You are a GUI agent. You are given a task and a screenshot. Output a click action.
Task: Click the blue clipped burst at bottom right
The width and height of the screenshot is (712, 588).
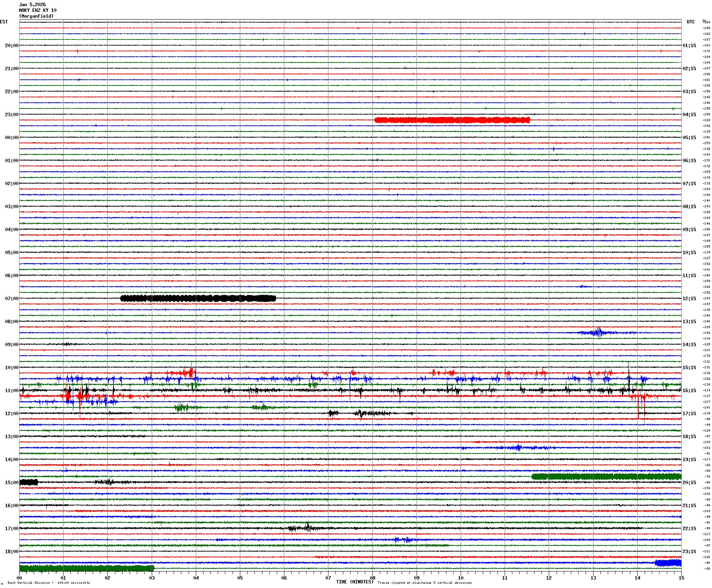pos(668,563)
